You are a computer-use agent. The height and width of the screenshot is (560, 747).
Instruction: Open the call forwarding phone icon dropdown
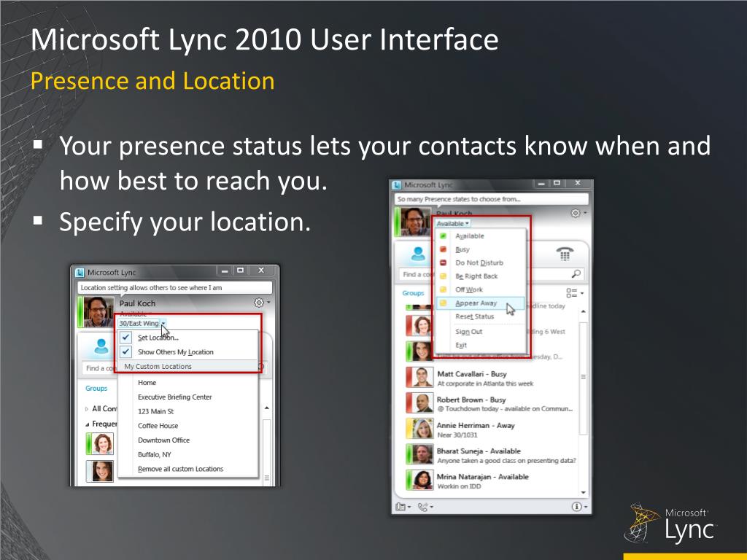[x=425, y=507]
